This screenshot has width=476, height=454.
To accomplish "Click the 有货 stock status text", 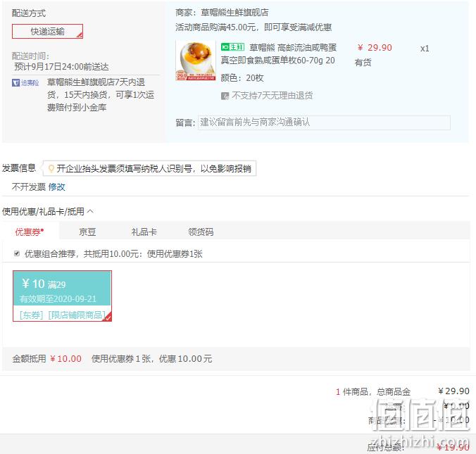I will pyautogui.click(x=363, y=63).
